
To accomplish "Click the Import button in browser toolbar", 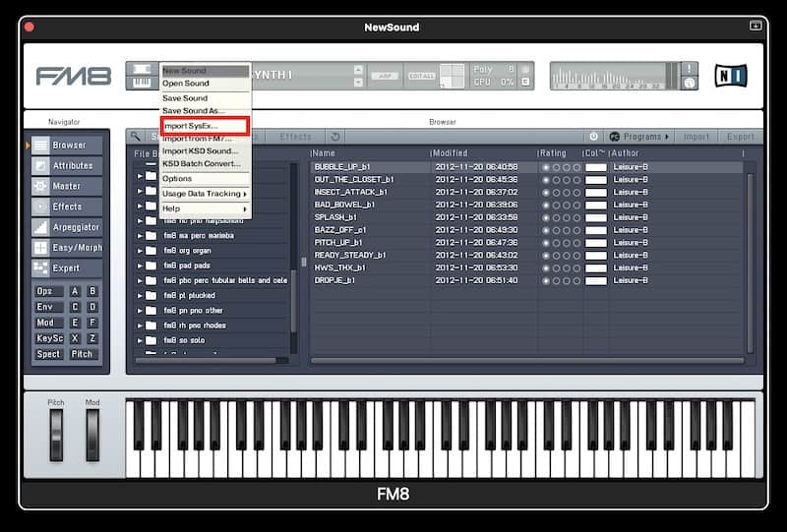I will (696, 137).
